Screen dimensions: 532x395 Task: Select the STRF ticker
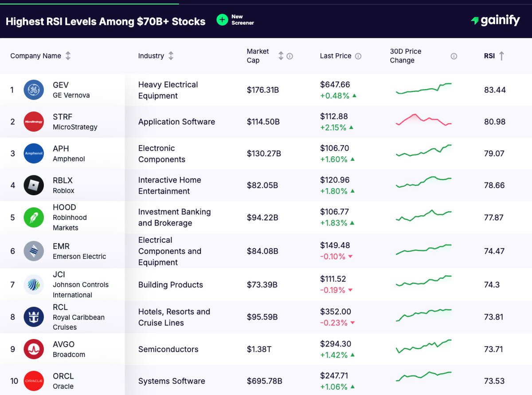click(x=62, y=117)
